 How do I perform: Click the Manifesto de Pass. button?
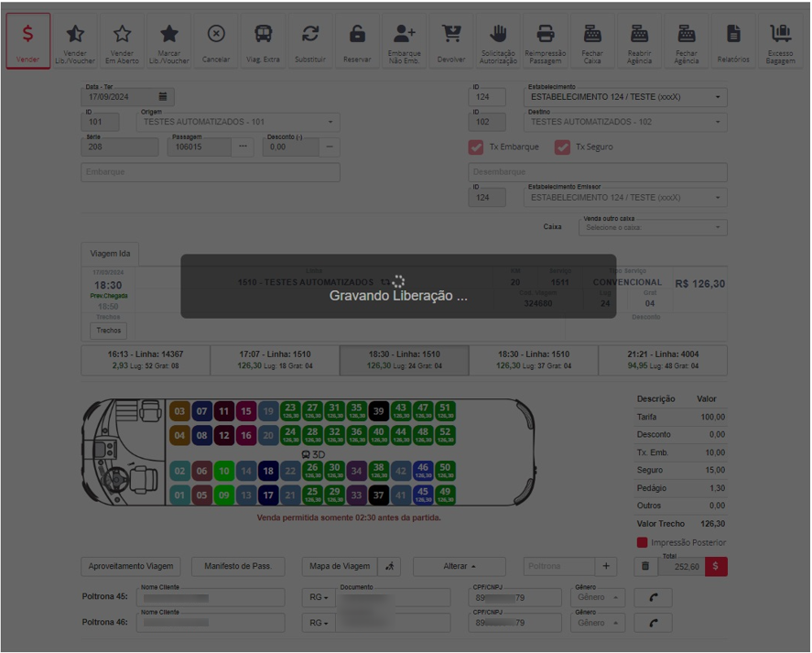238,566
